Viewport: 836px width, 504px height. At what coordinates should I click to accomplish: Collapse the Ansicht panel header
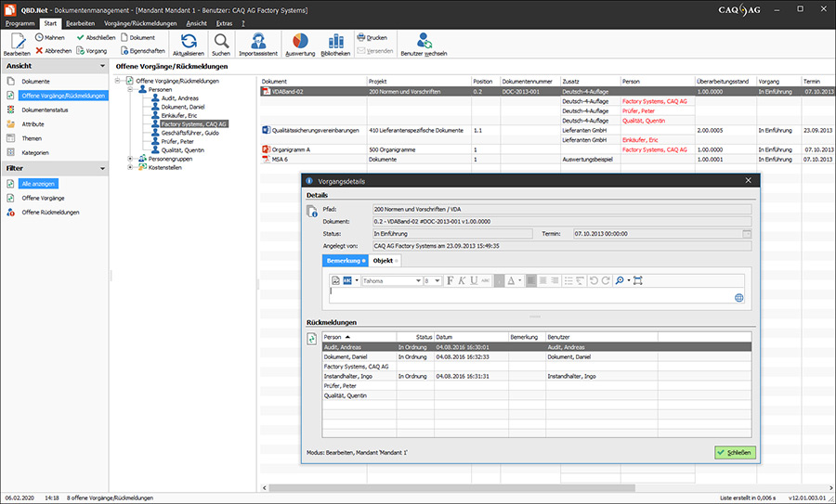coord(102,66)
